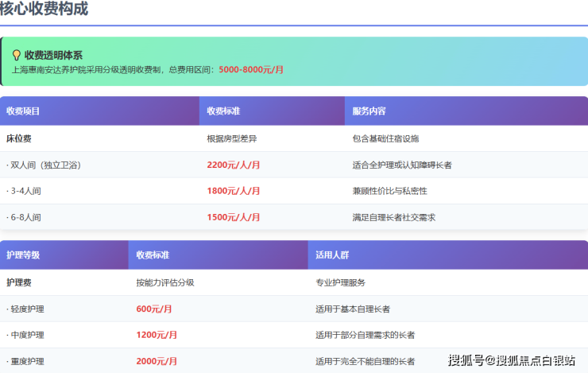
Task: Click the 600元/月 nursing price
Action: pos(154,309)
